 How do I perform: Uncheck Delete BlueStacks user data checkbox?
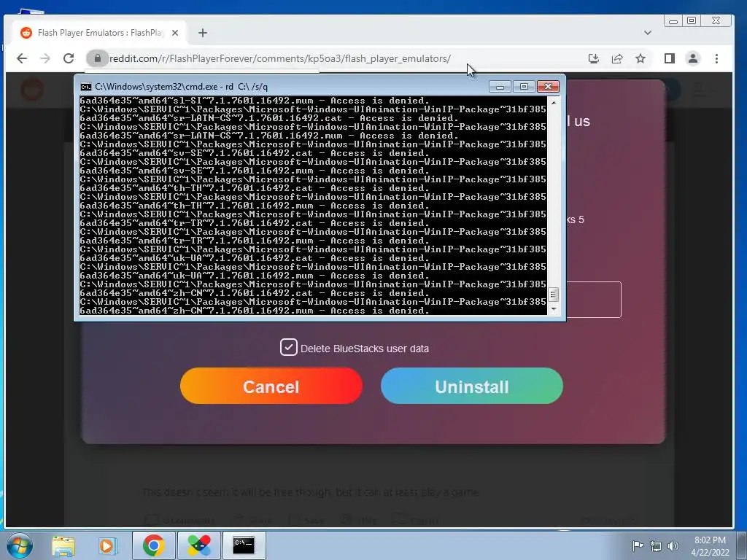[289, 348]
